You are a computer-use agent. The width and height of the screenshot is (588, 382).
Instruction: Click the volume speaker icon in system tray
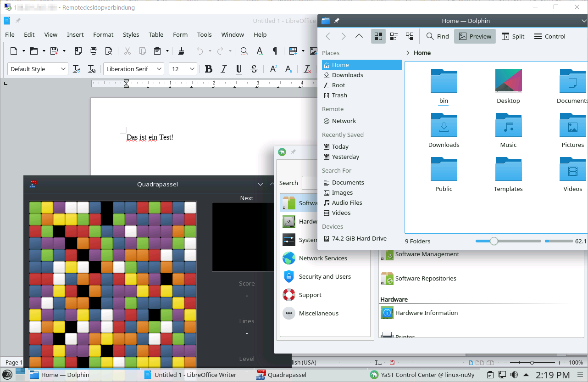(514, 375)
